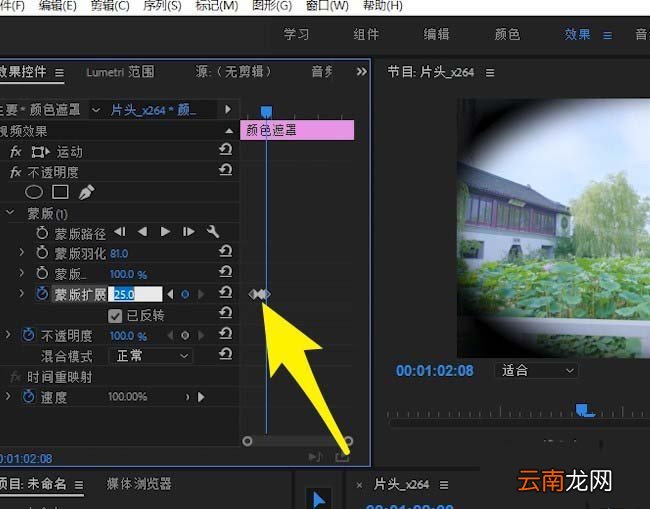Open the 图形(G) menu
The width and height of the screenshot is (650, 509).
click(x=272, y=6)
